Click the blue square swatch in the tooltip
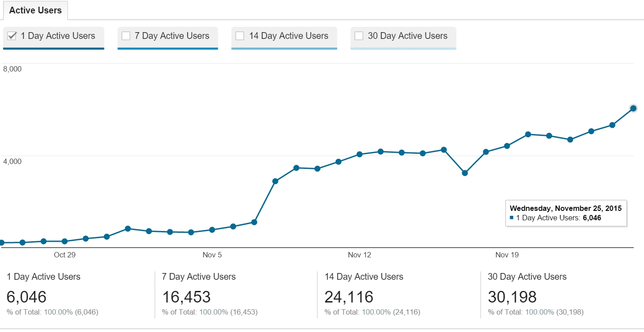The width and height of the screenshot is (644, 332). tap(511, 218)
